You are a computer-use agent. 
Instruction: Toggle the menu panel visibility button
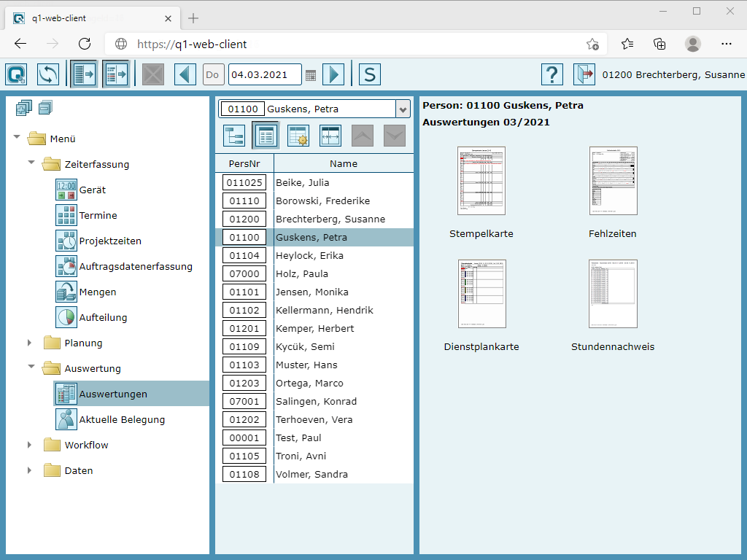tap(84, 74)
